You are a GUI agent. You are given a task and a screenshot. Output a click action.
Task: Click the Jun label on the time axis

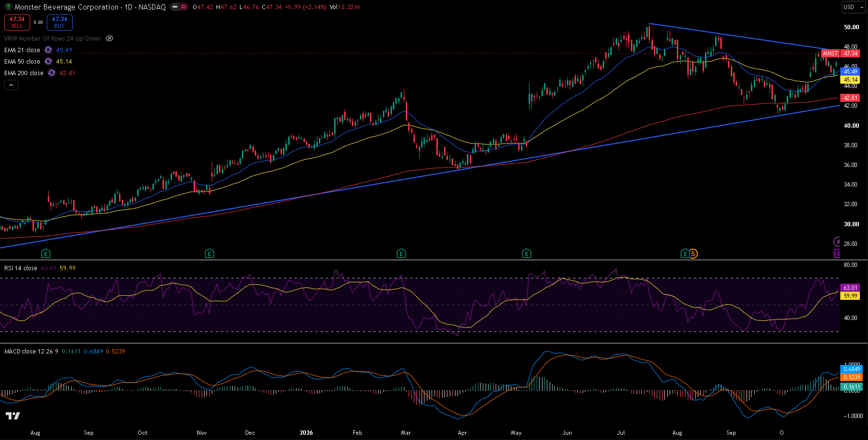pos(567,432)
